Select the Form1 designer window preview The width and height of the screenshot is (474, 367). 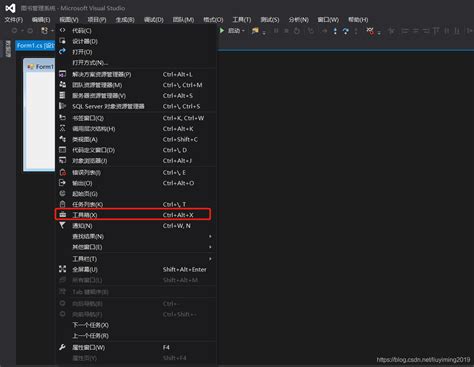point(39,115)
